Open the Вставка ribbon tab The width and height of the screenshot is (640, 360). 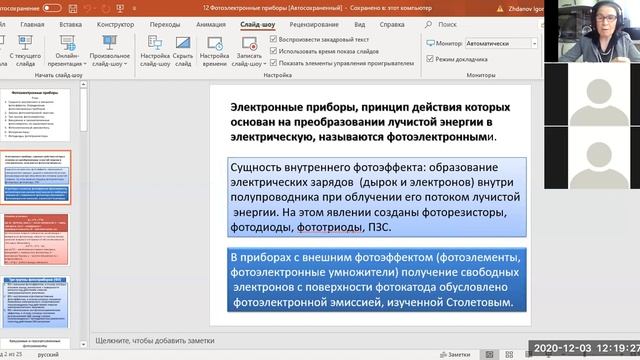click(71, 24)
